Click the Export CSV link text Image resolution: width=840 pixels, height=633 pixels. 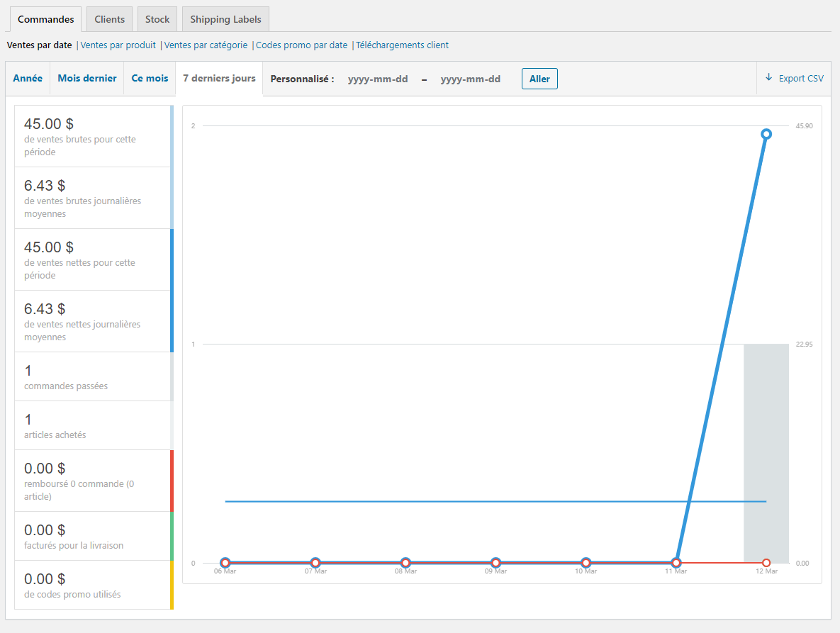(801, 78)
